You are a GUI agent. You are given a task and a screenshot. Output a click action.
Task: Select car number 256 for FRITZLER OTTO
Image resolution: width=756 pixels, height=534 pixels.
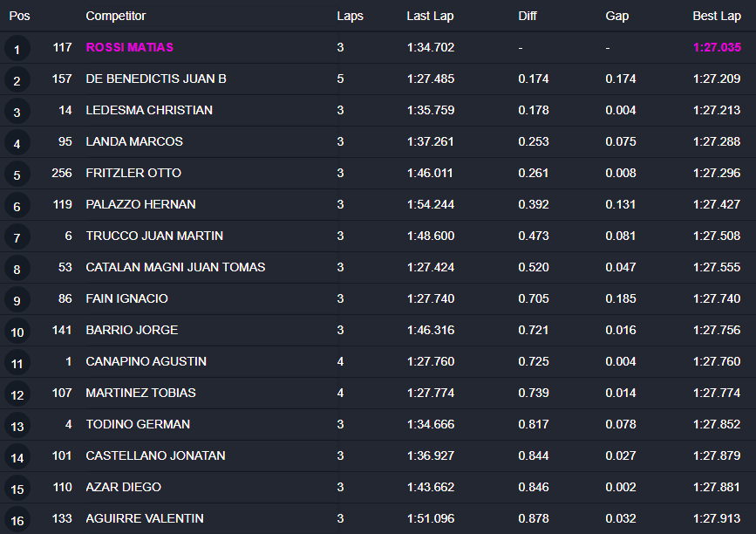(62, 173)
